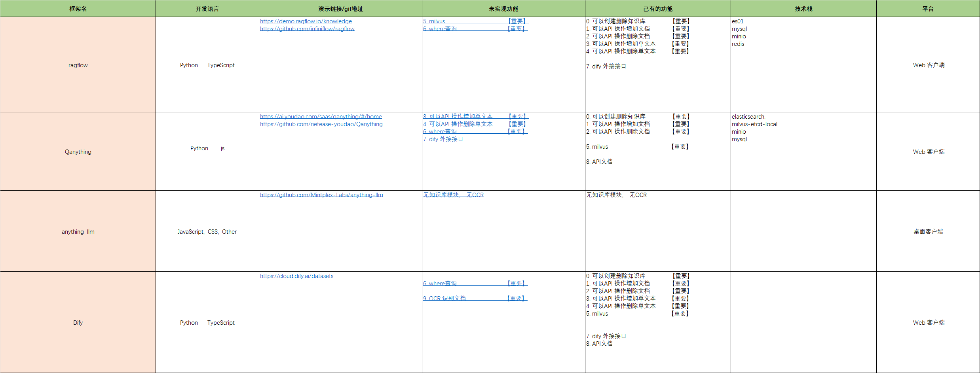Click '8. API文档' in Dify existing features
The image size is (980, 373).
(x=600, y=344)
